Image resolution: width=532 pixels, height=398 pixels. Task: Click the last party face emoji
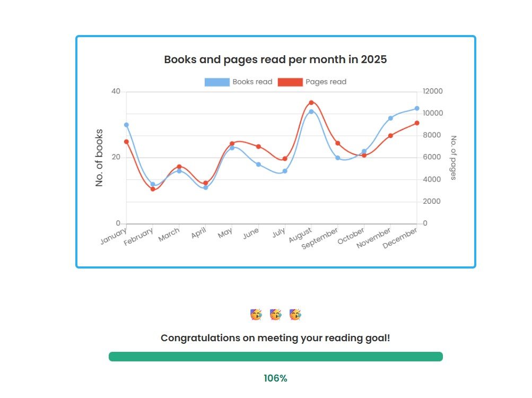pos(295,315)
